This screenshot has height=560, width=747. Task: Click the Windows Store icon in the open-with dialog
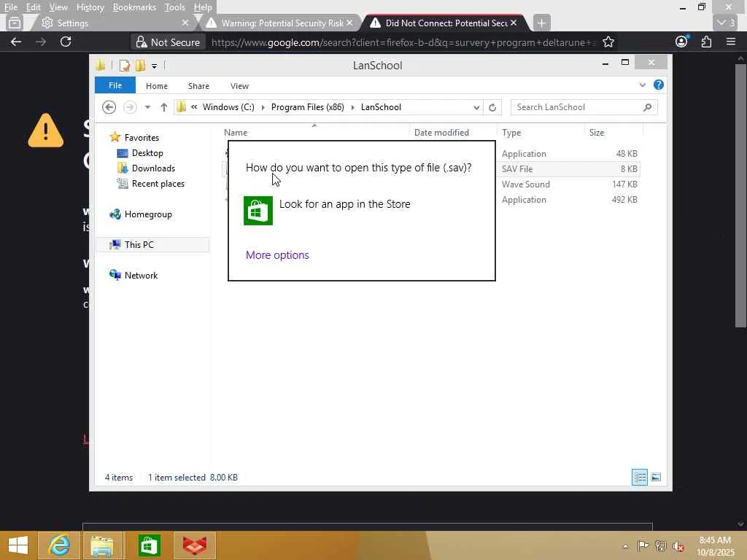pyautogui.click(x=258, y=211)
